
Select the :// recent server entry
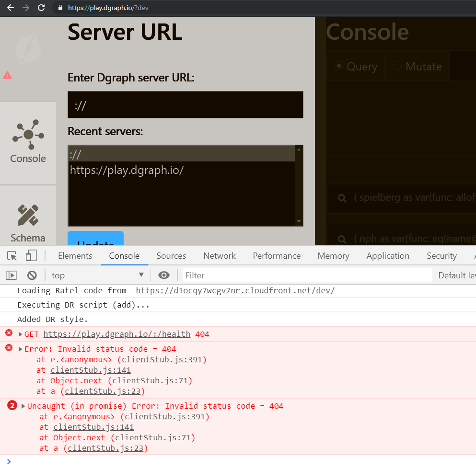click(182, 154)
